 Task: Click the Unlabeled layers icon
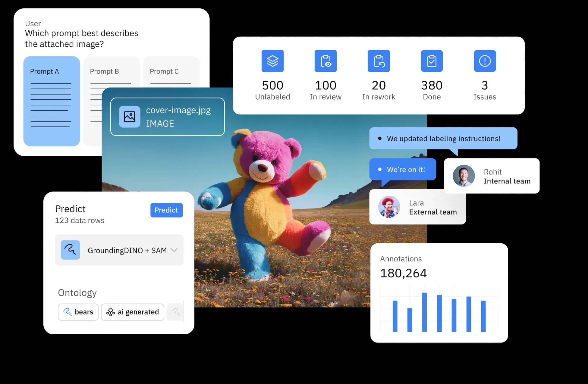[x=272, y=61]
